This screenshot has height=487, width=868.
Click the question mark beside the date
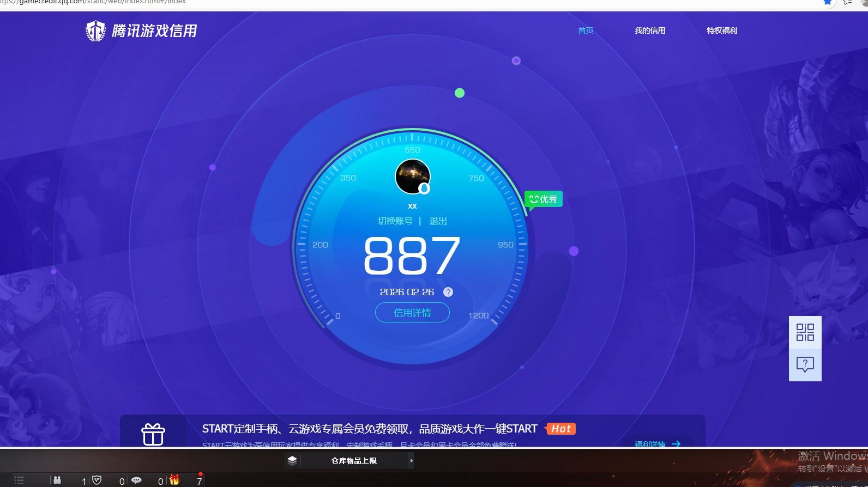448,292
